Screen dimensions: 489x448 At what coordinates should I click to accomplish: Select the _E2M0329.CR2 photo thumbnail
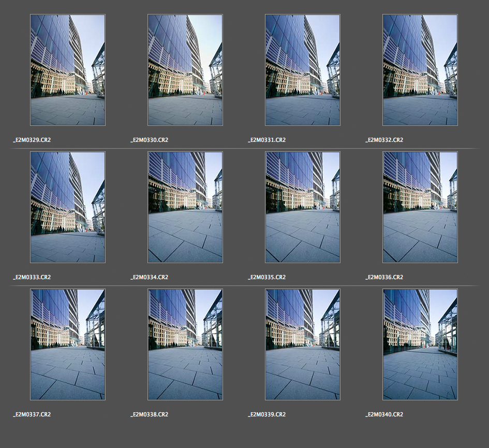(68, 70)
